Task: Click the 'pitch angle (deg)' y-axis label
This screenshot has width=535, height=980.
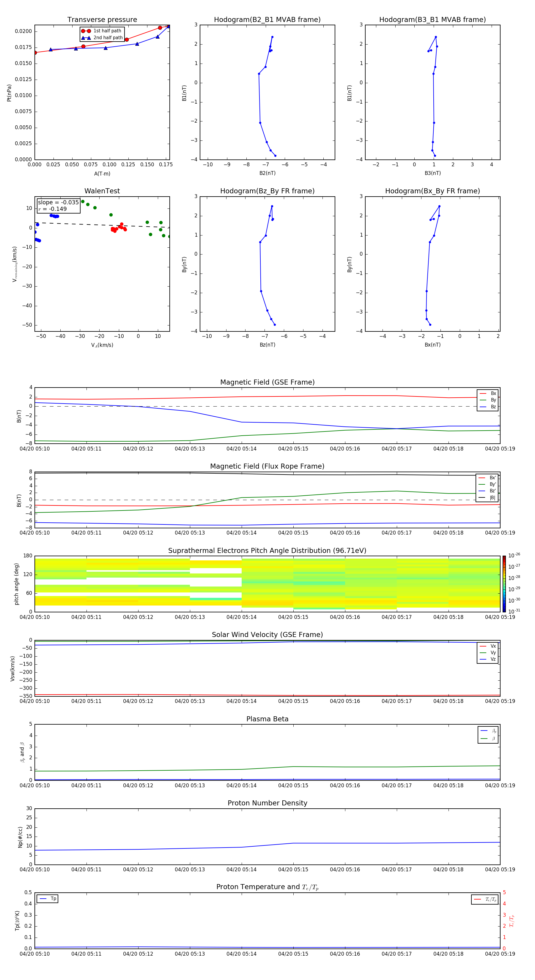Action: point(16,584)
